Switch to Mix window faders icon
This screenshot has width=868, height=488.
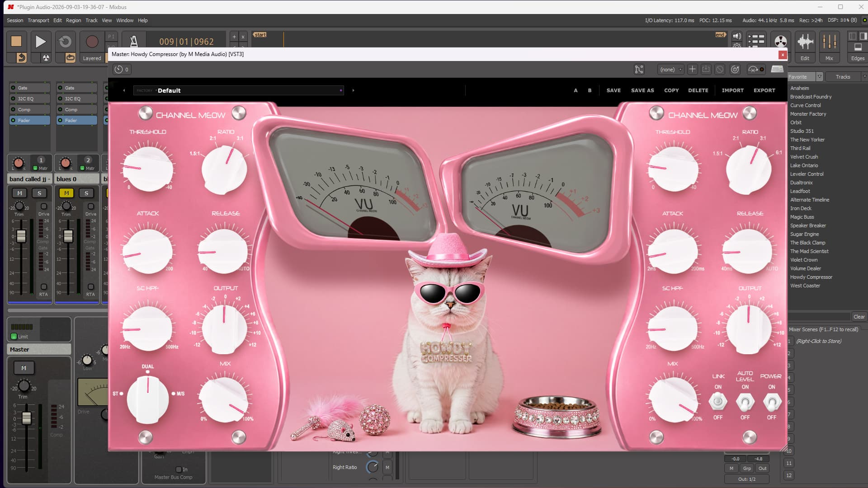(829, 42)
